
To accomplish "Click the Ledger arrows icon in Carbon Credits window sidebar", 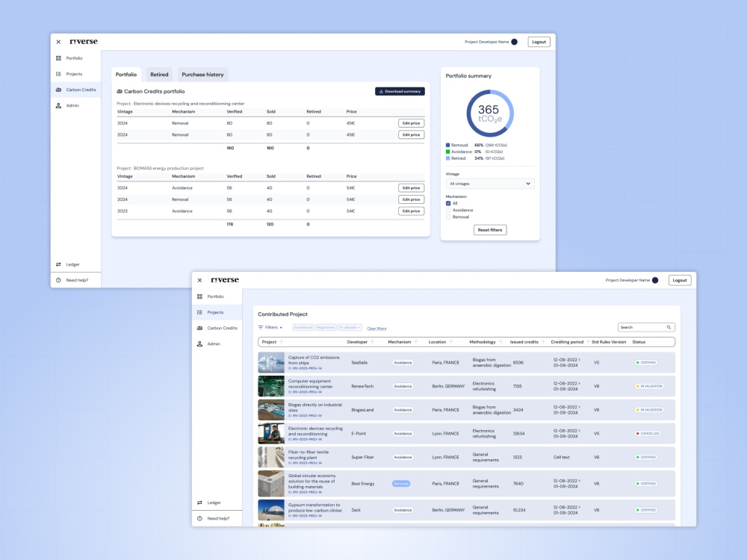I will point(58,264).
